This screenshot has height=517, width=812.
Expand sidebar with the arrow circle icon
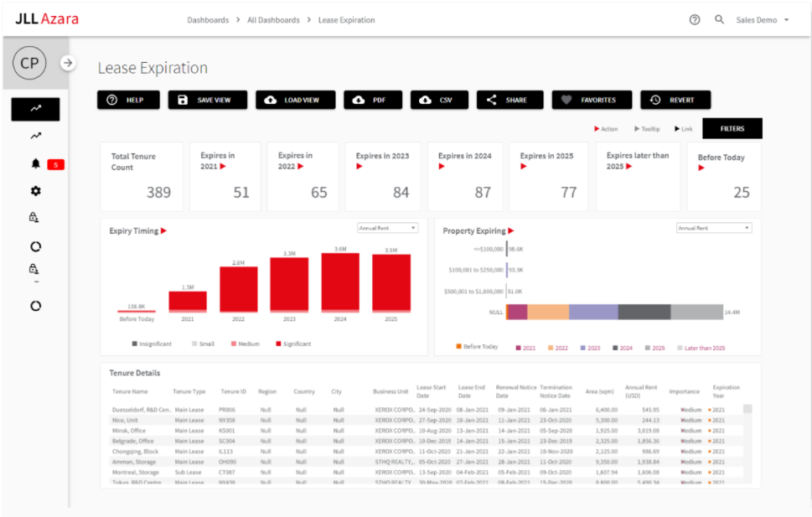coord(67,63)
